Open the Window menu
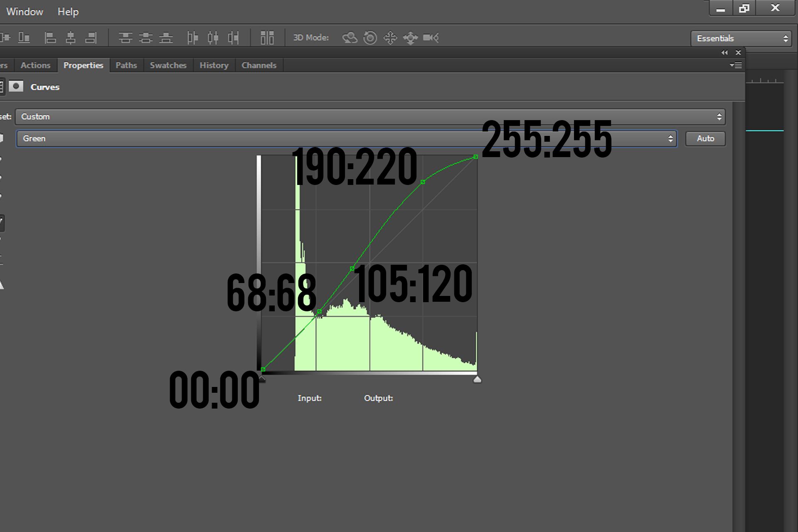Screen dimensions: 798x532 [x=25, y=12]
